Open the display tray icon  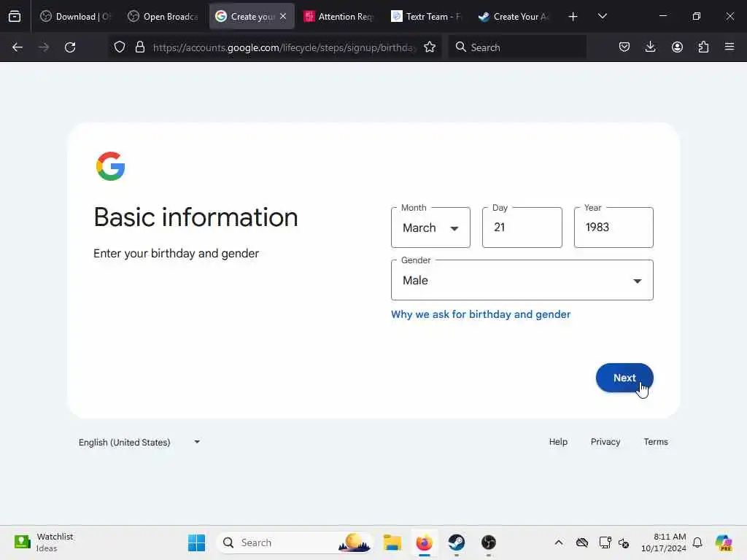click(x=605, y=542)
